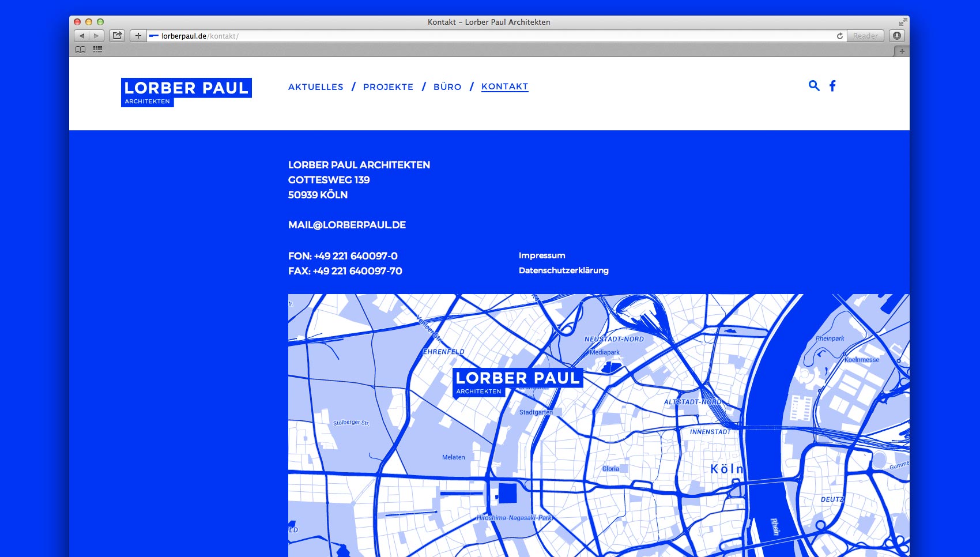980x557 pixels.
Task: Reload the page with the refresh icon
Action: pyautogui.click(x=840, y=35)
